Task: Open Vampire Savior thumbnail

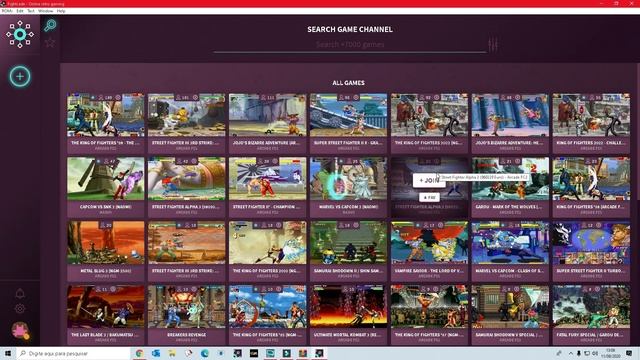Action: tap(429, 242)
